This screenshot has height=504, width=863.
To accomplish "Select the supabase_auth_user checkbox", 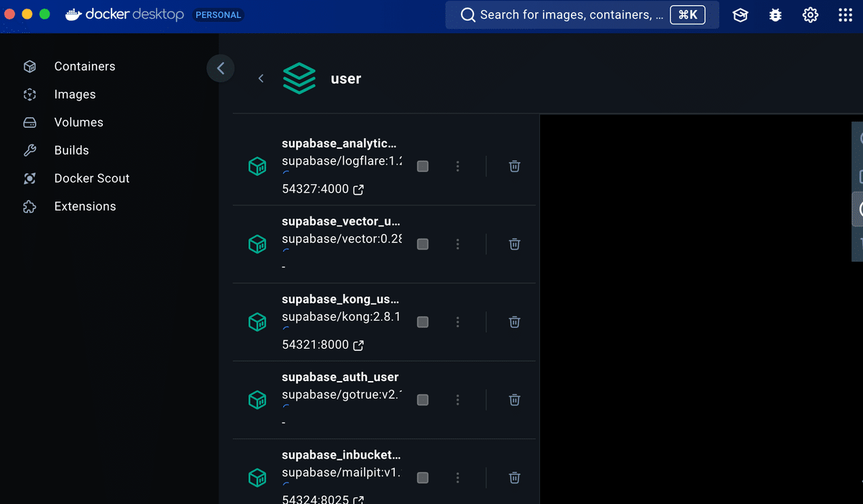I will (422, 400).
